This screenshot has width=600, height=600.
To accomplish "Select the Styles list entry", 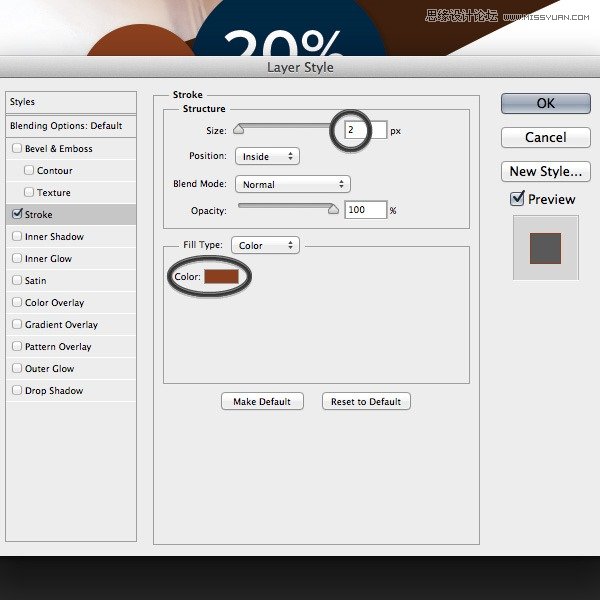I will [x=71, y=102].
